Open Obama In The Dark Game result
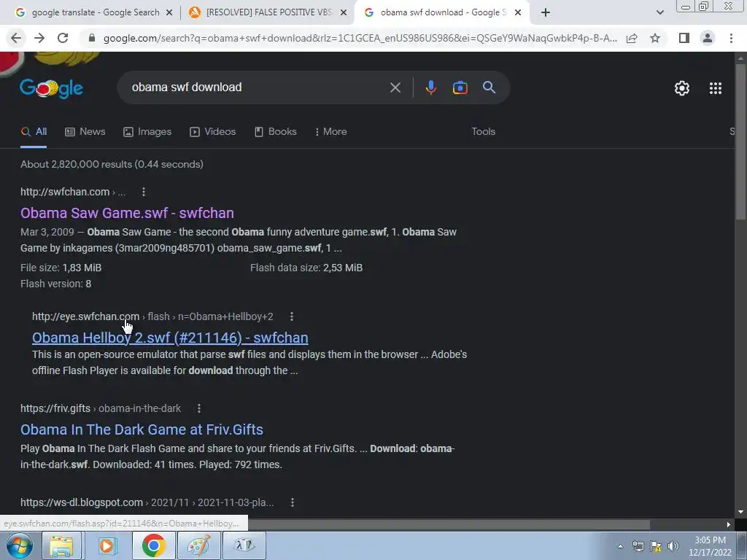Screen dimensions: 747x560 tap(142, 429)
